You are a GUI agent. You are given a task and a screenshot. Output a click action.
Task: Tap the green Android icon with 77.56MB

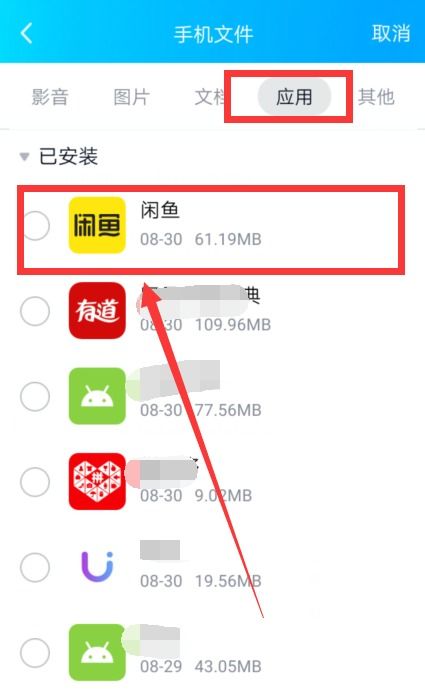[x=97, y=396]
